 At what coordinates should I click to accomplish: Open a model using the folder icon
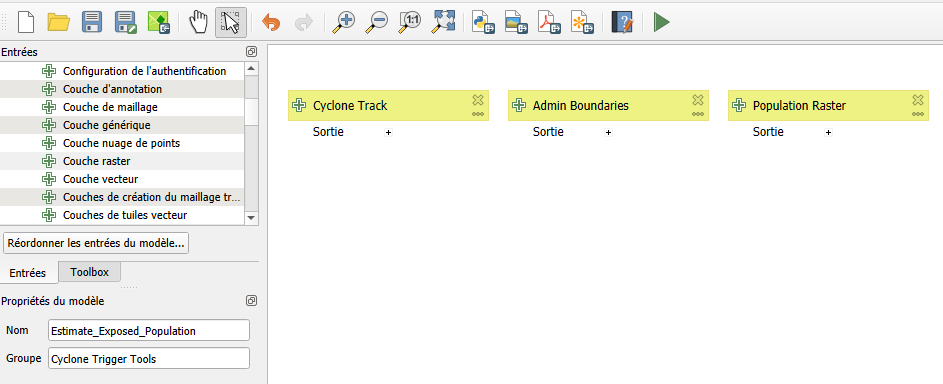pyautogui.click(x=59, y=23)
